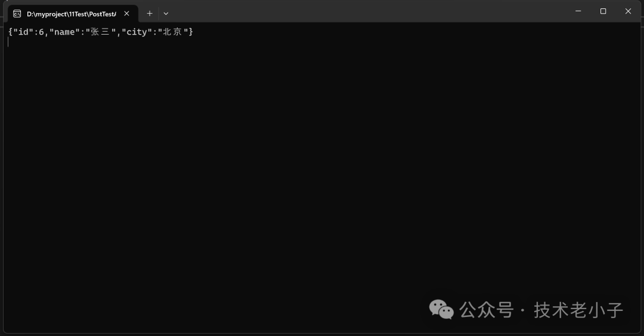Maximize the terminal window
The width and height of the screenshot is (644, 336).
603,11
